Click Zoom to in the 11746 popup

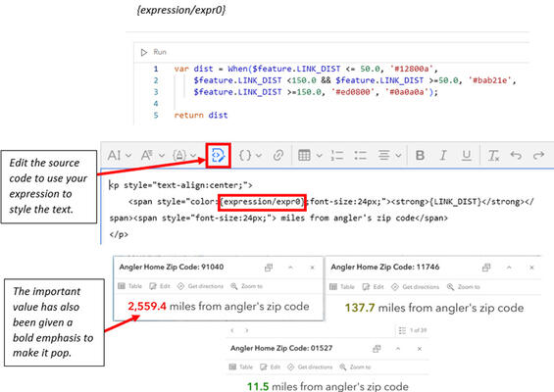tap(463, 287)
